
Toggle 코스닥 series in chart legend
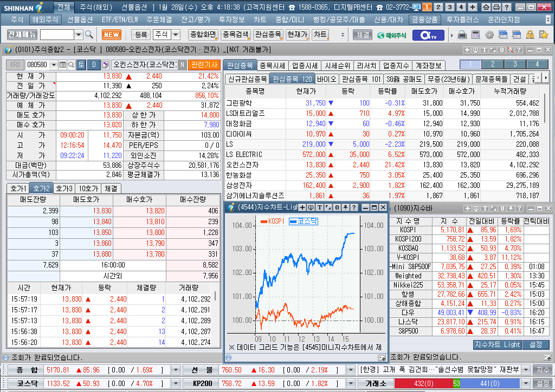304,221
